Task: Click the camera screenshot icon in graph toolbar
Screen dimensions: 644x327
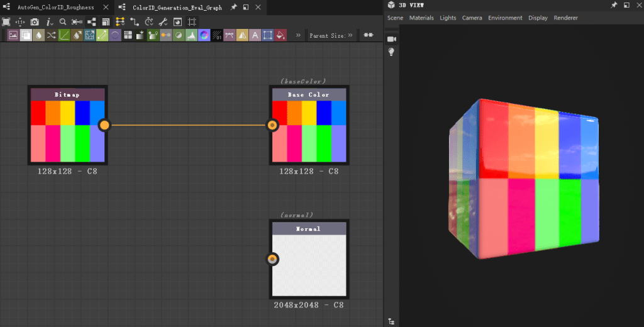Action: 35,21
